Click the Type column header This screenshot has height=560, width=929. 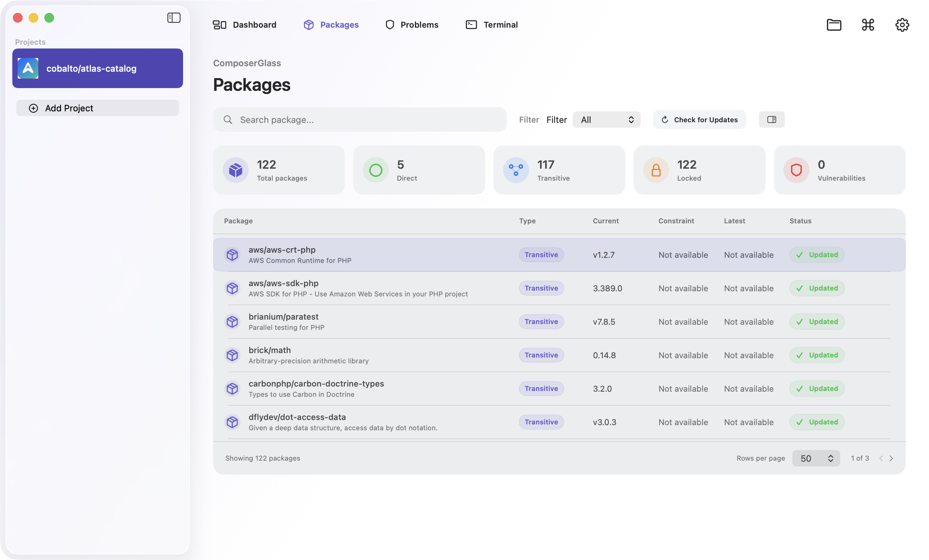[x=527, y=221]
